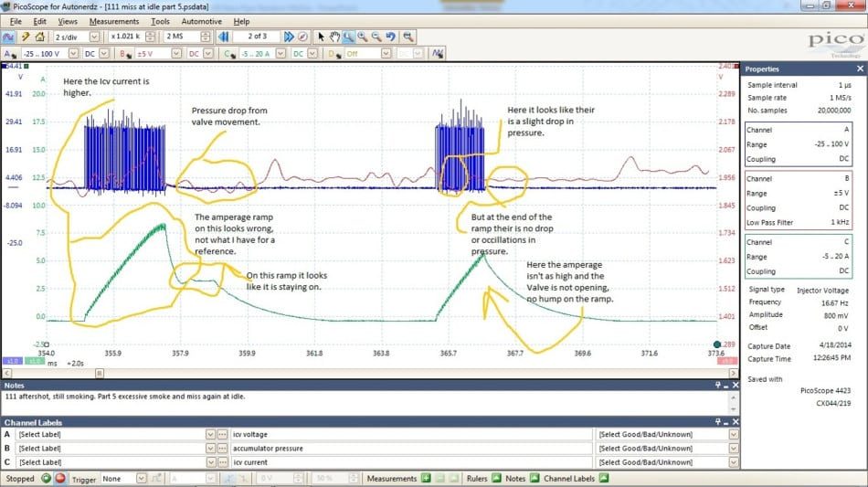Click ellipsis button in row B
The width and height of the screenshot is (868, 487).
(x=223, y=449)
